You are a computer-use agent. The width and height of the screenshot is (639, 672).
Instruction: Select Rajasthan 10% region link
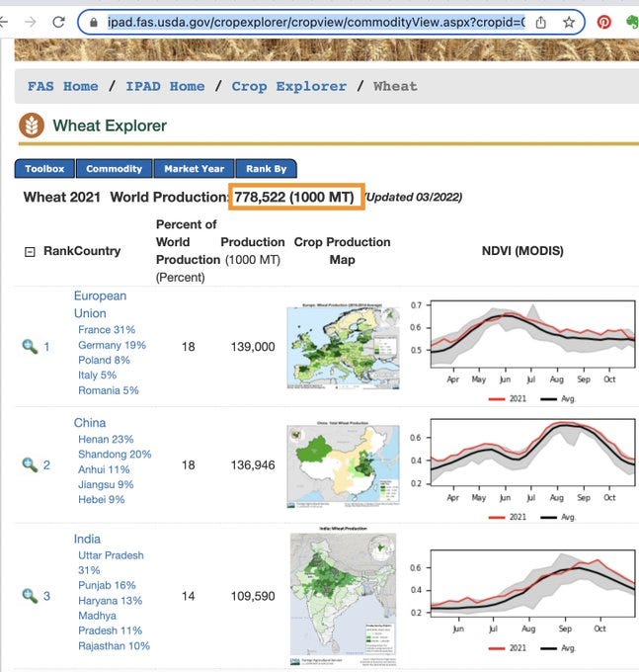[114, 646]
